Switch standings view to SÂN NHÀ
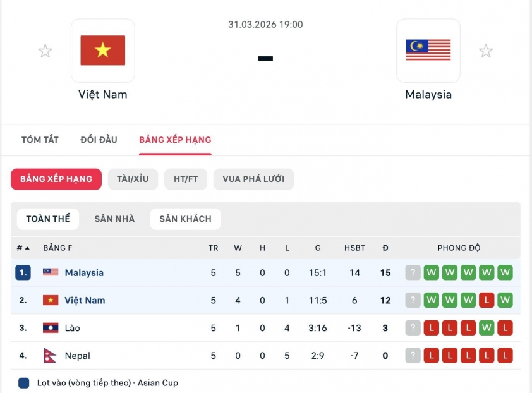Image resolution: width=532 pixels, height=393 pixels. [114, 219]
